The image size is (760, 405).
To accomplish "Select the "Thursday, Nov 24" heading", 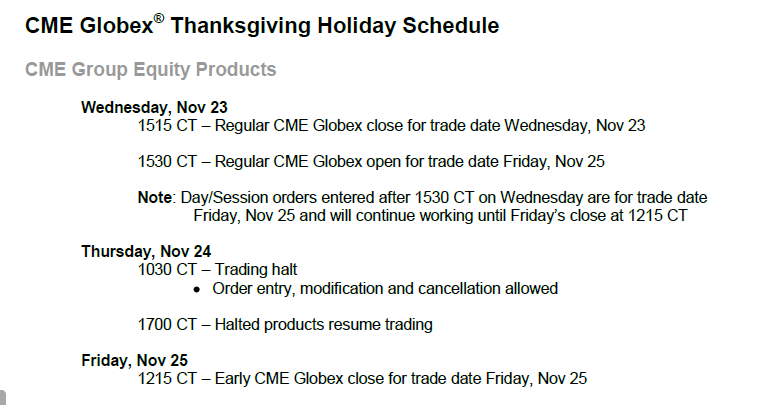I will tap(146, 251).
